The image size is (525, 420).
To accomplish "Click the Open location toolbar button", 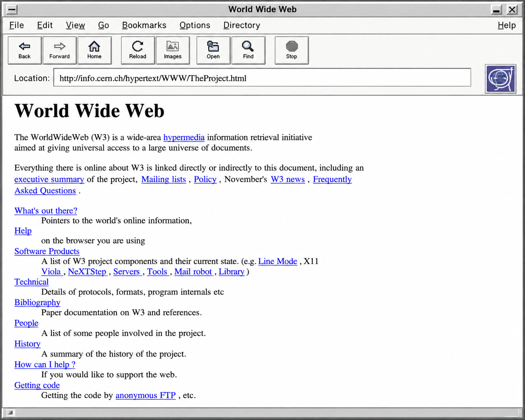I will tap(213, 50).
